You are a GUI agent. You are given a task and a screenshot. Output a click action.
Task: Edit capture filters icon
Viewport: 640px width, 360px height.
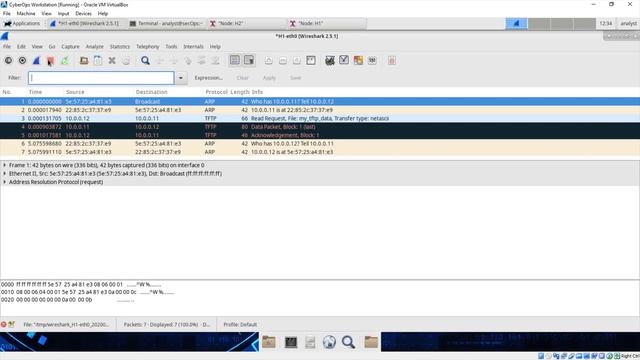[x=330, y=61]
